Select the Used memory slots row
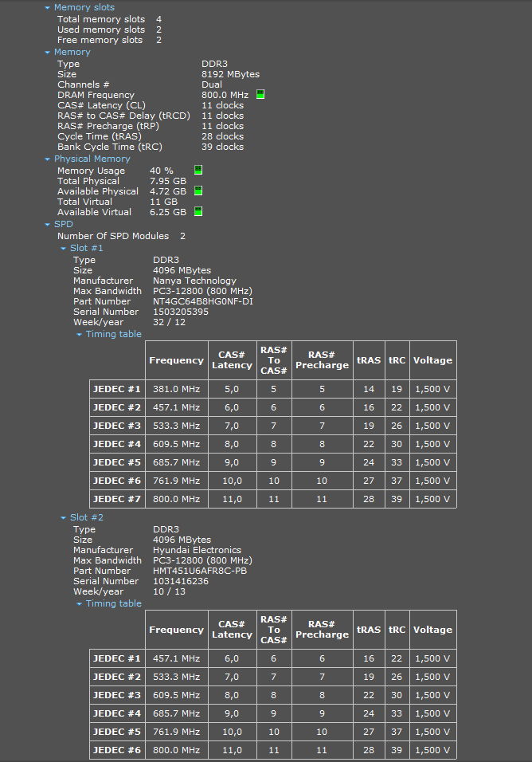 (109, 29)
